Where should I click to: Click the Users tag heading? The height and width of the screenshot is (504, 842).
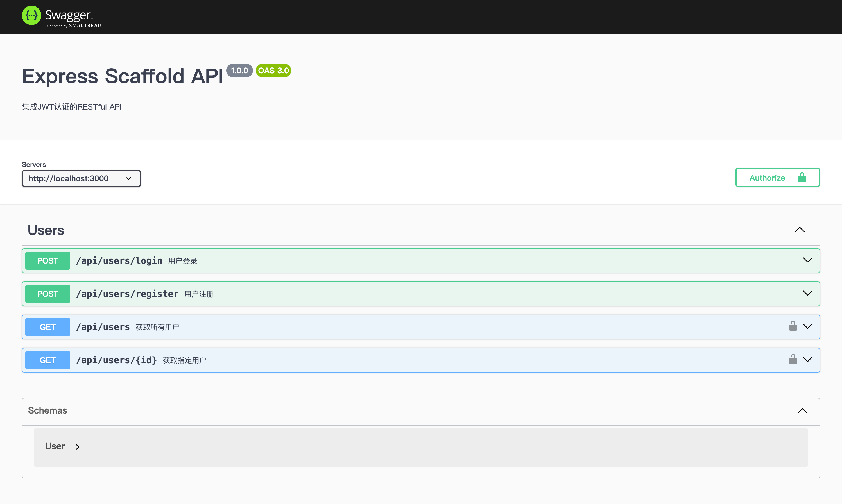[x=46, y=230]
